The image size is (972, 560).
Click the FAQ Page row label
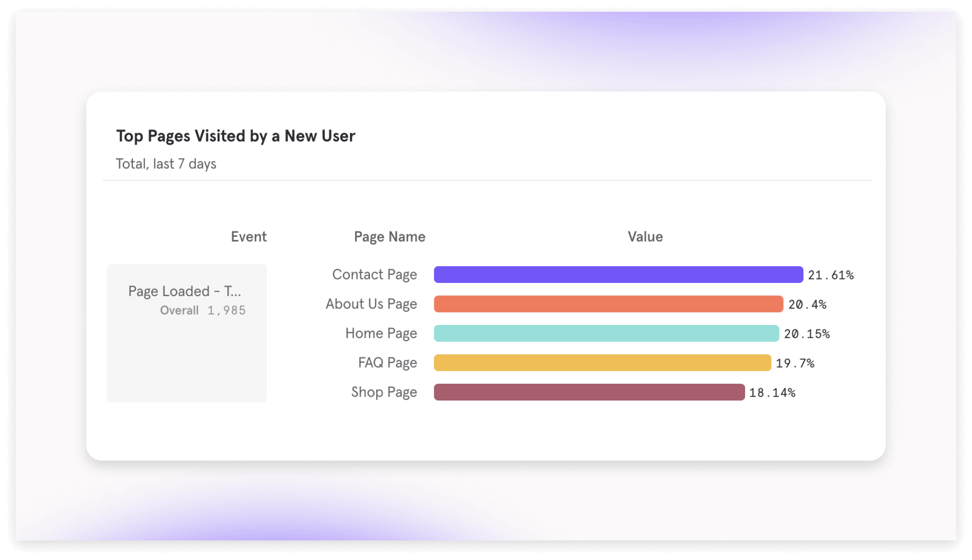click(388, 363)
